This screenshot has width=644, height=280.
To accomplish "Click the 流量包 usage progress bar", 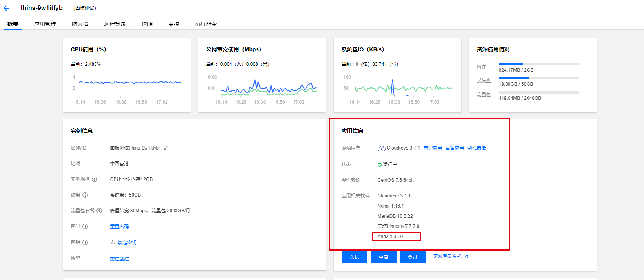I will (x=539, y=92).
